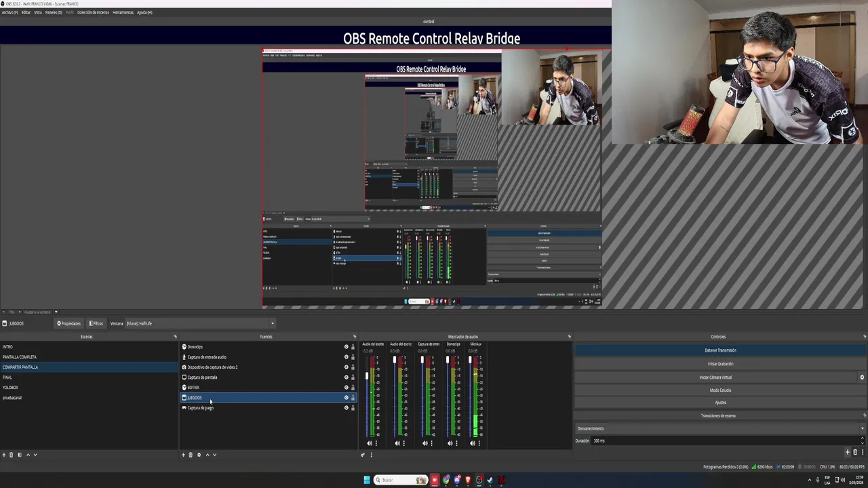Remove the selected scene using the trash icon
The image size is (868, 488).
11,455
